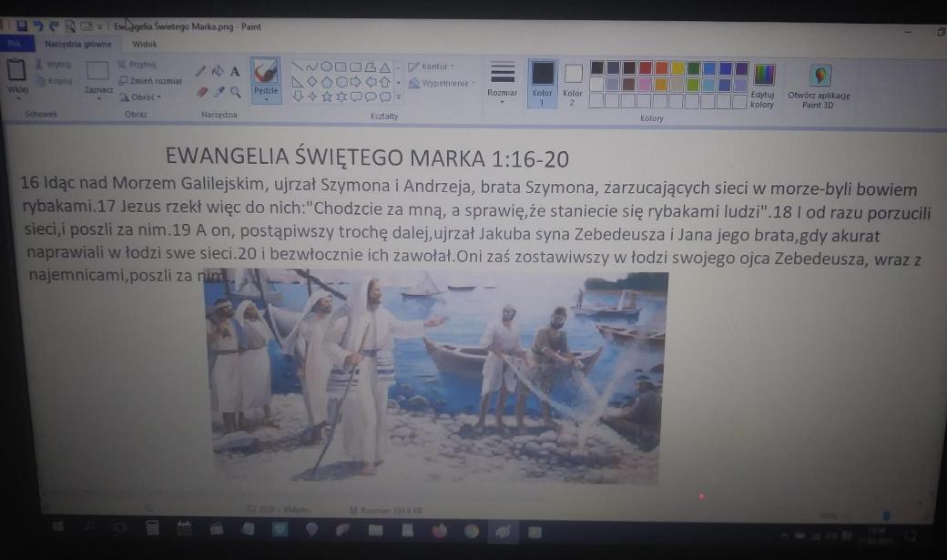Image resolution: width=947 pixels, height=560 pixels.
Task: Activate the Text tool
Action: (235, 71)
